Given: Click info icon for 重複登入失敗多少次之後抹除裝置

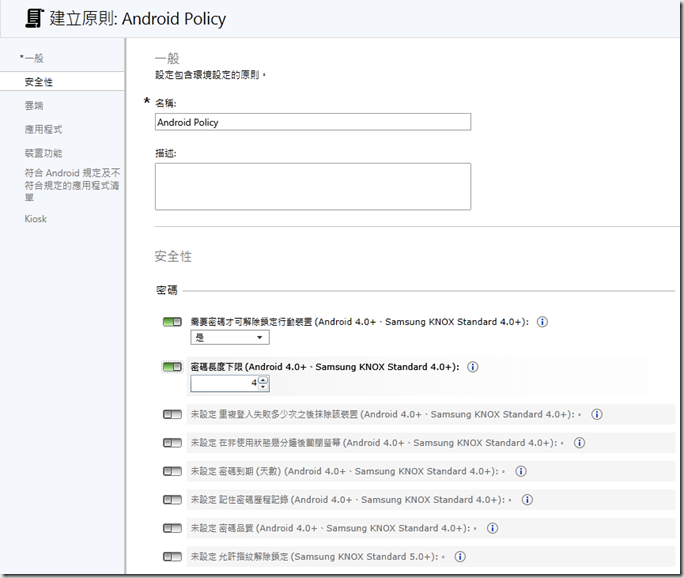Looking at the screenshot, I should [x=597, y=414].
